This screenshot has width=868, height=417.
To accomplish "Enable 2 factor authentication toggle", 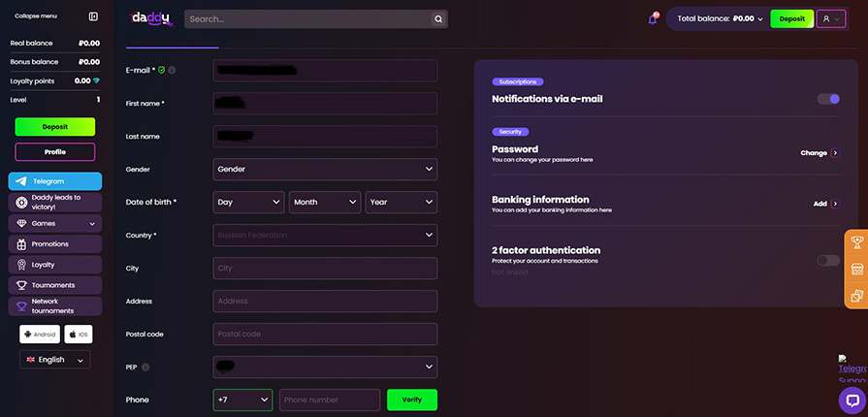I will [x=827, y=260].
